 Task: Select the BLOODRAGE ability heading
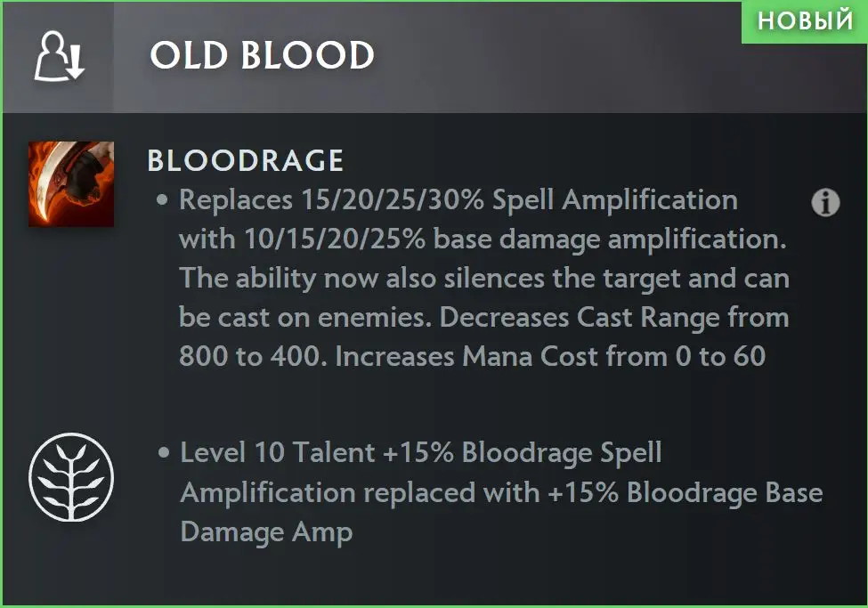pos(245,161)
